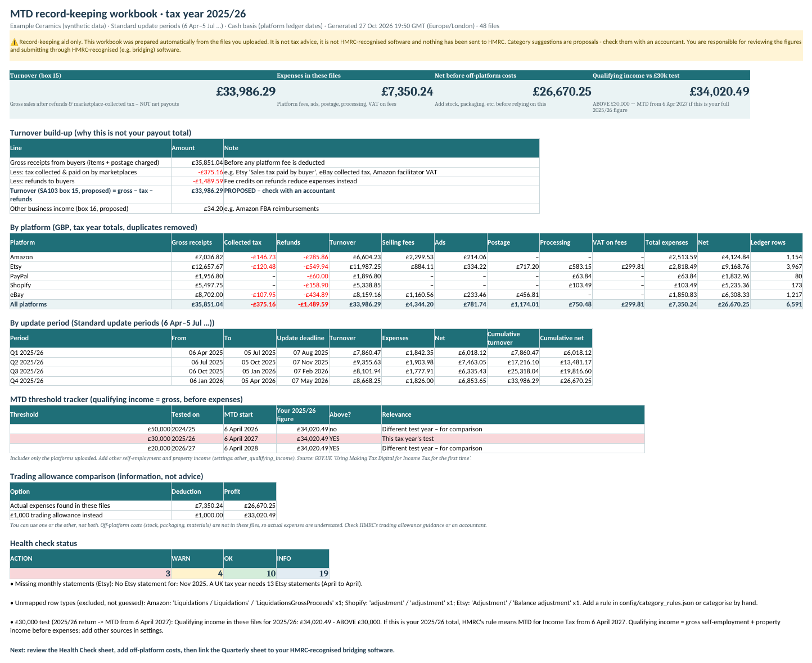Viewport: 812px width, 663px height.
Task: Click the yellow WARN count cell showing 4
Action: coord(197,574)
